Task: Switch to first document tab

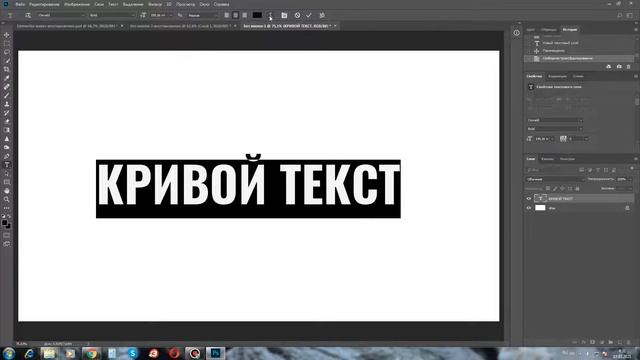Action: 67,26
